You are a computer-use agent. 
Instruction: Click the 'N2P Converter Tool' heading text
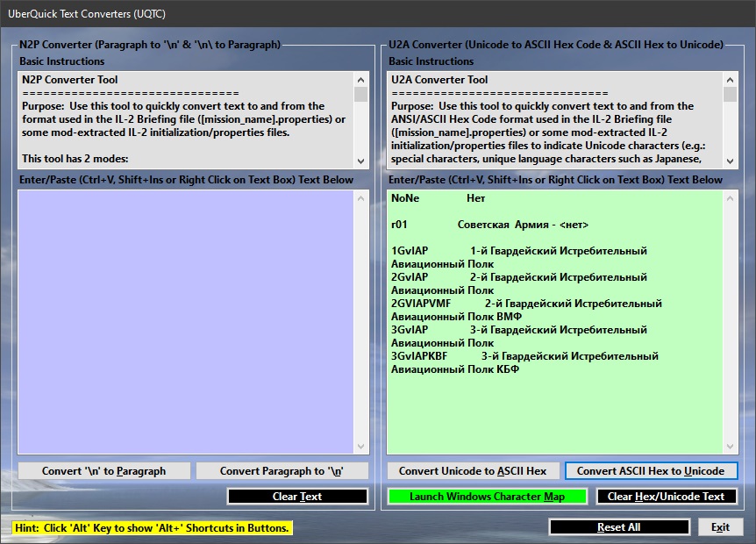tap(70, 80)
